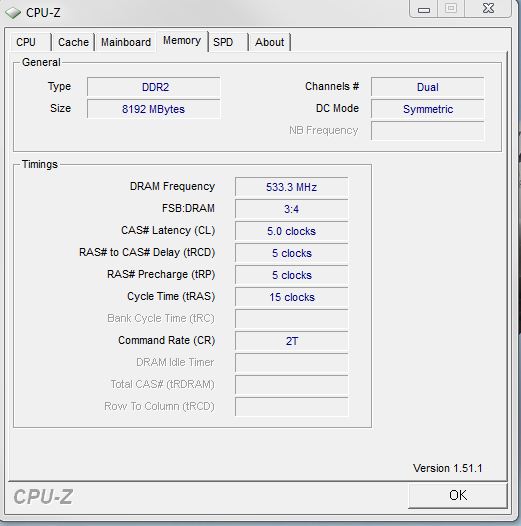This screenshot has width=521, height=526.
Task: Click the CAS# Latency value 5.0 clocks
Action: (x=291, y=231)
